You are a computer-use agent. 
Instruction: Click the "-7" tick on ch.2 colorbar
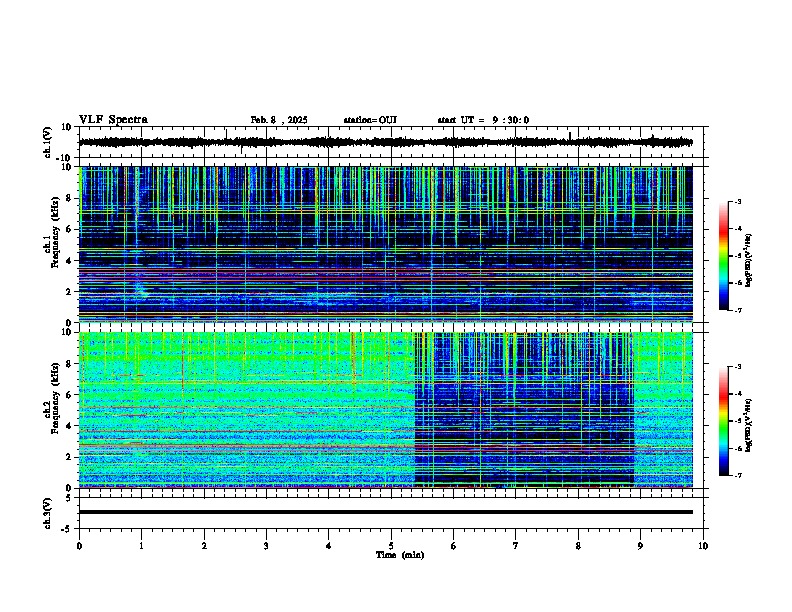[x=738, y=475]
